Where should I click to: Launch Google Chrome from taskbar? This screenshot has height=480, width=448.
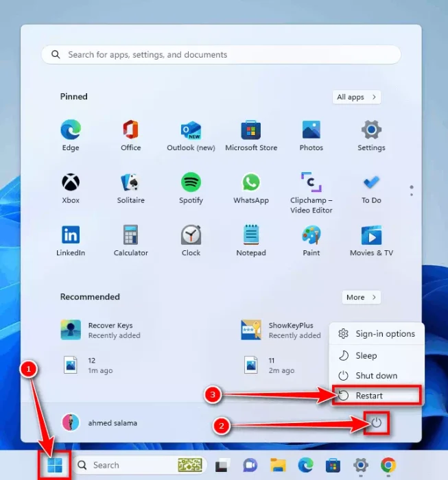(388, 466)
